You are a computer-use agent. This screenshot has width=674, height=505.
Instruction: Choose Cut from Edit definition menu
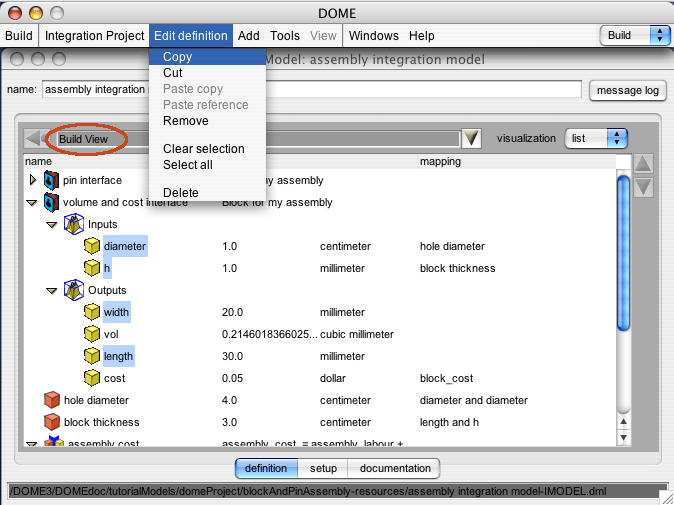(x=208, y=73)
